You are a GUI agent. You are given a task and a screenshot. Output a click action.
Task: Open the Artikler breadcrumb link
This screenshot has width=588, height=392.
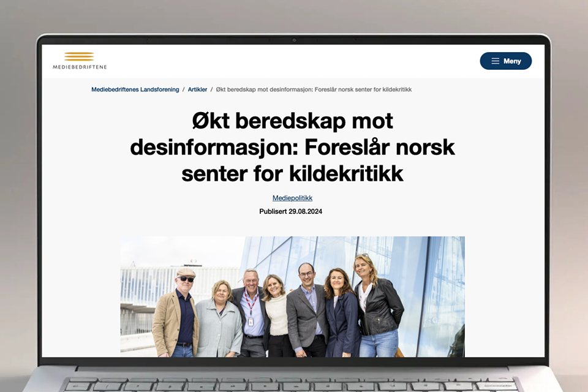pyautogui.click(x=197, y=89)
